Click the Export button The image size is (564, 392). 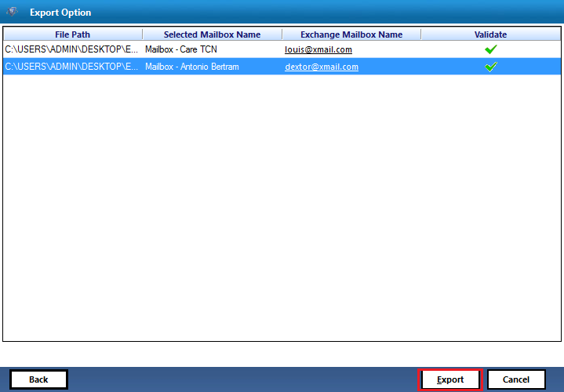tap(450, 379)
